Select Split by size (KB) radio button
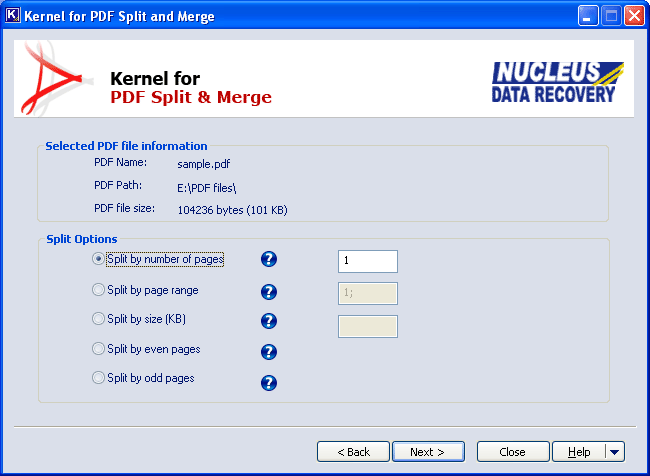 pos(98,319)
